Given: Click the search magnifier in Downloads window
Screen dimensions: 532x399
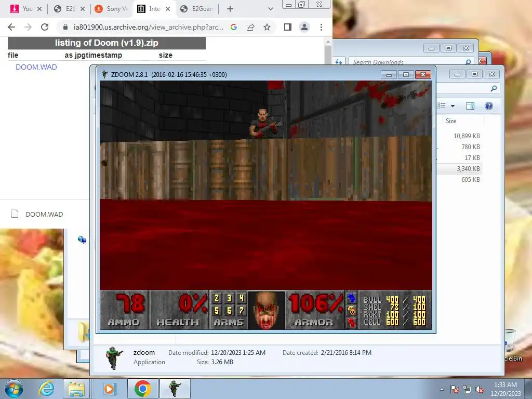Looking at the screenshot, I should point(468,62).
